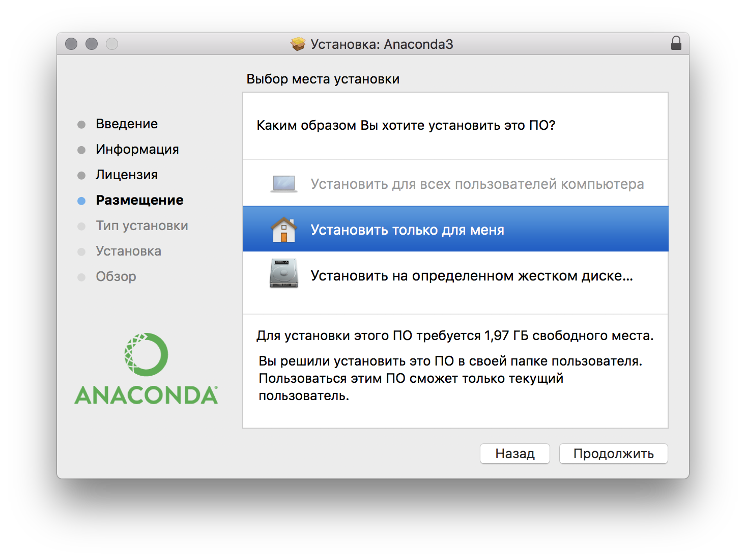Select Установить для всех пользователей компьютера
Viewport: 746px width, 560px height.
(455, 183)
